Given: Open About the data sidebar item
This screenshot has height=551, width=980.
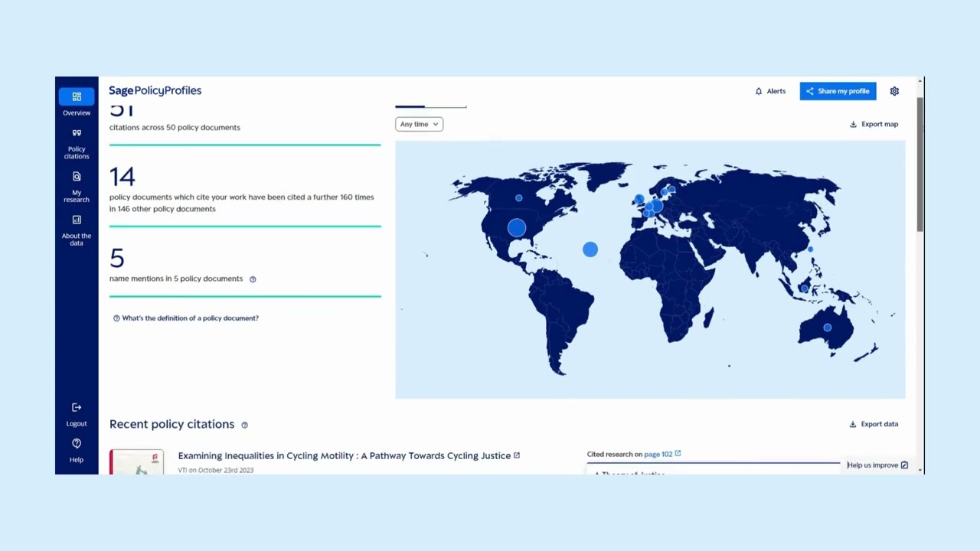Looking at the screenshot, I should [77, 230].
